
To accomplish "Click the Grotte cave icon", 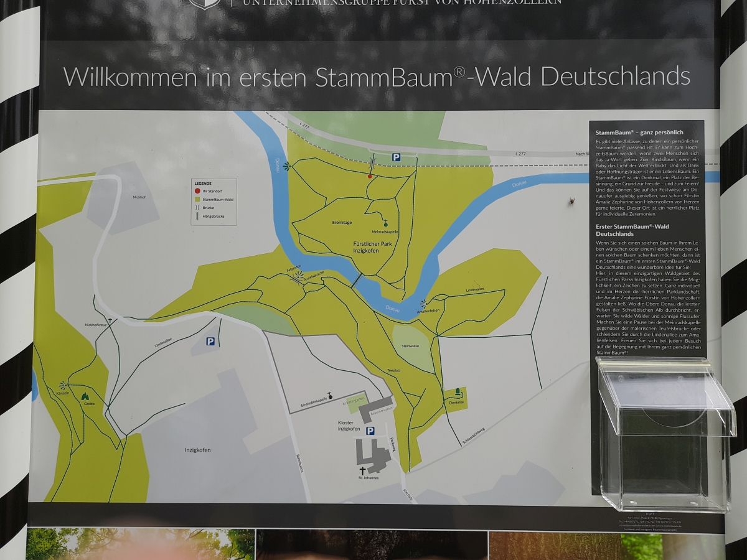I will 85,396.
